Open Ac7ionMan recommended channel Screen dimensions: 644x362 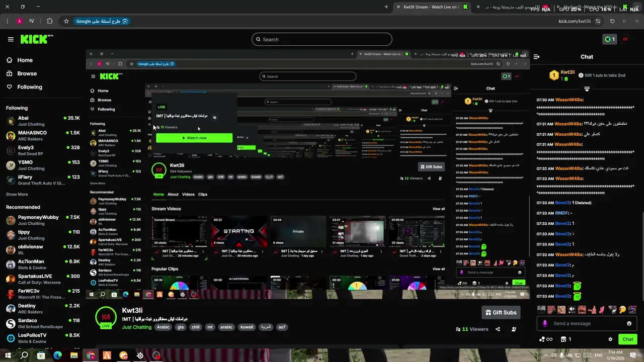coord(43,264)
